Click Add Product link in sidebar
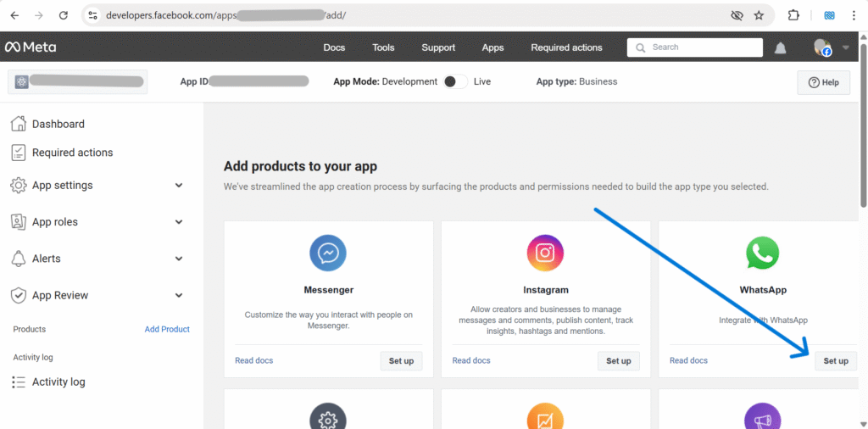The width and height of the screenshot is (868, 429). point(167,329)
